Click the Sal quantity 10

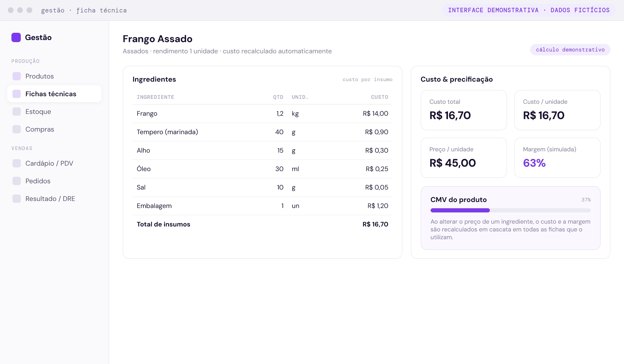pos(280,187)
